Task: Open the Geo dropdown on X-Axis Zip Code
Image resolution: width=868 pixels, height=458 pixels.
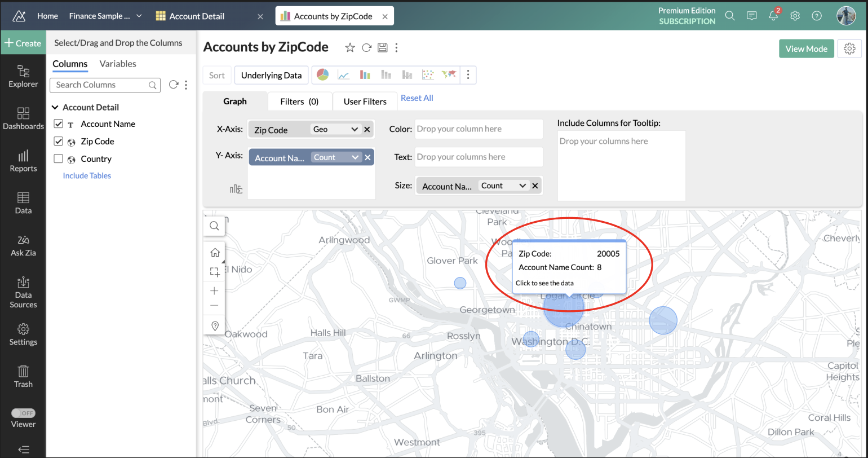Action: (x=335, y=129)
